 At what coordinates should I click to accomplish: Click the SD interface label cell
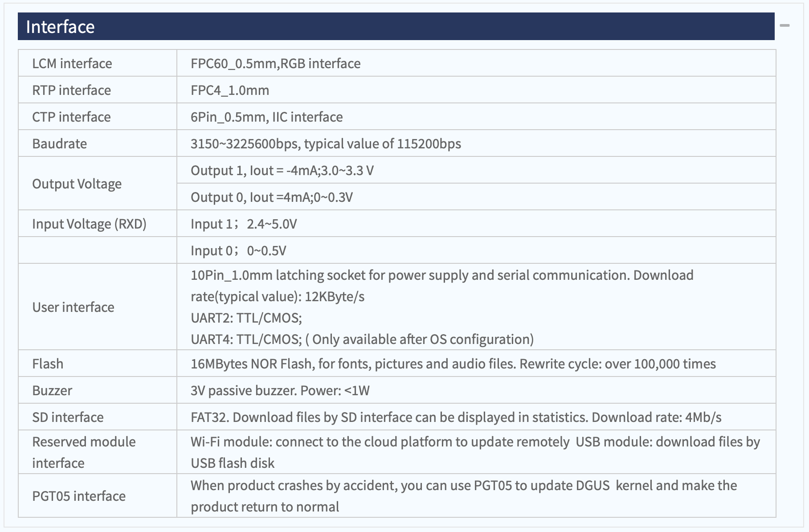(x=98, y=417)
